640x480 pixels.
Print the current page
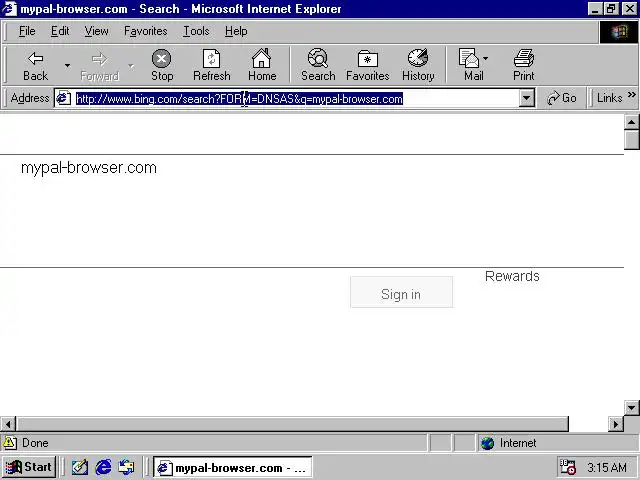click(524, 66)
